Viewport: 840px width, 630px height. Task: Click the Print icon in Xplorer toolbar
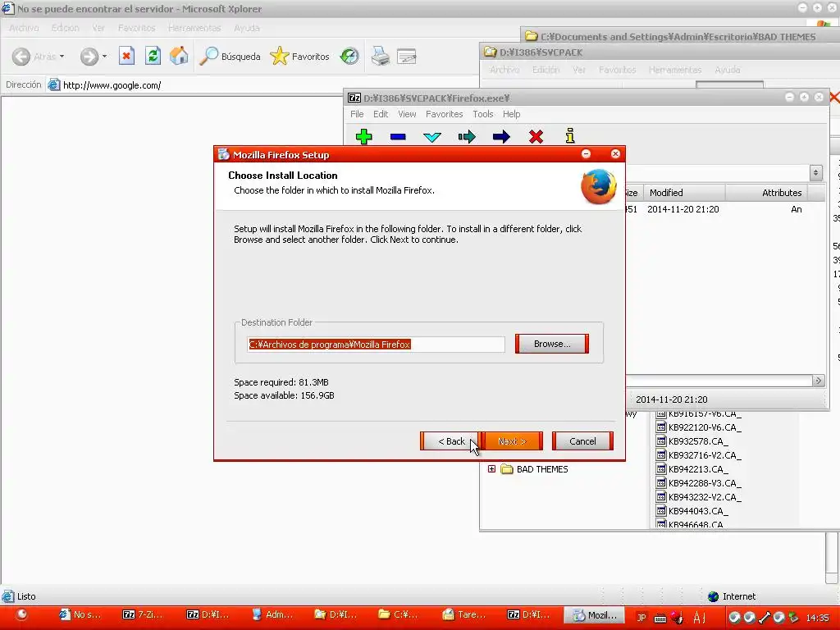[381, 57]
